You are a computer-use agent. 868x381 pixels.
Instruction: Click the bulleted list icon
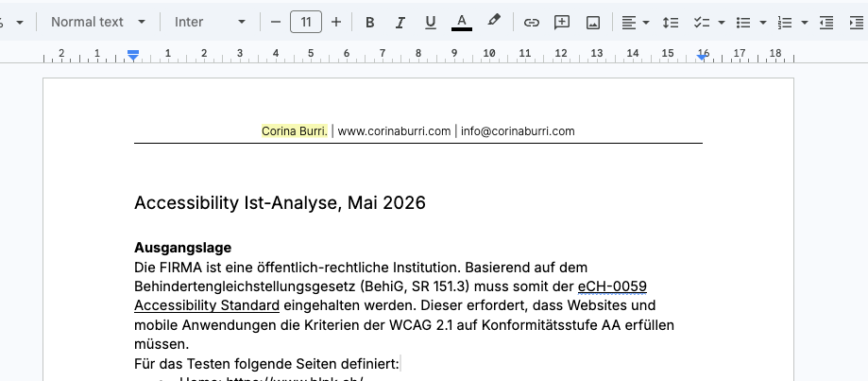point(742,22)
